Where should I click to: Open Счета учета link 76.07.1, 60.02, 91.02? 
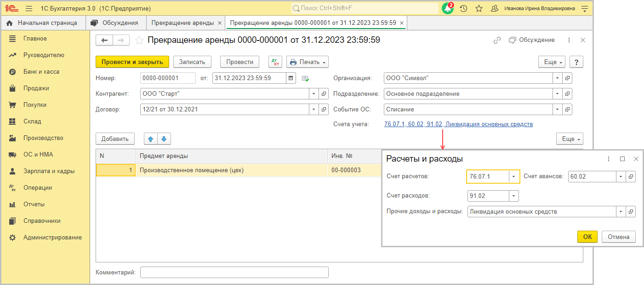point(458,124)
